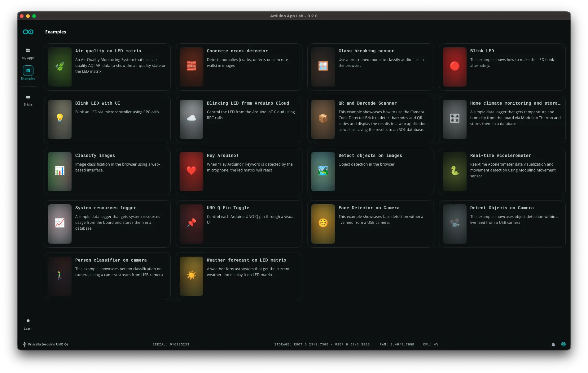The width and height of the screenshot is (588, 373).
Task: Open the UNO Q Pin Toggle title
Action: 228,208
